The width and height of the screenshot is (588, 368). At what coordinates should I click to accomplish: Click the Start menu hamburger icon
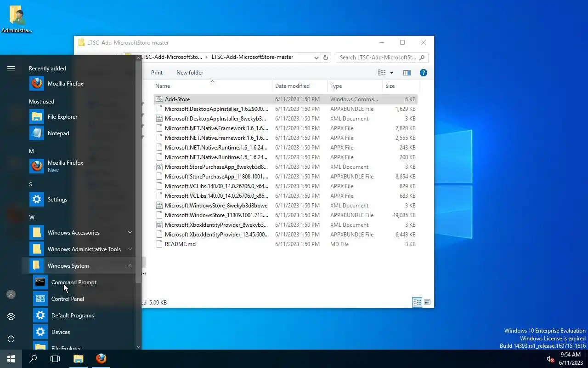11,69
